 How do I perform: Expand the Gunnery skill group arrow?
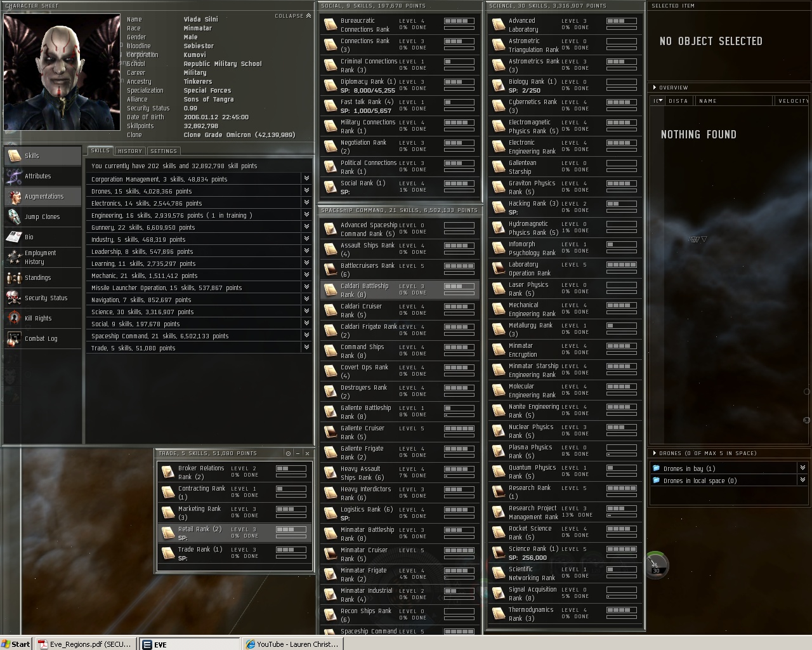(306, 227)
